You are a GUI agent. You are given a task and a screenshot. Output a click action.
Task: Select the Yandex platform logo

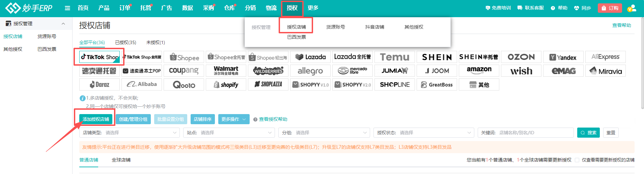pos(563,57)
